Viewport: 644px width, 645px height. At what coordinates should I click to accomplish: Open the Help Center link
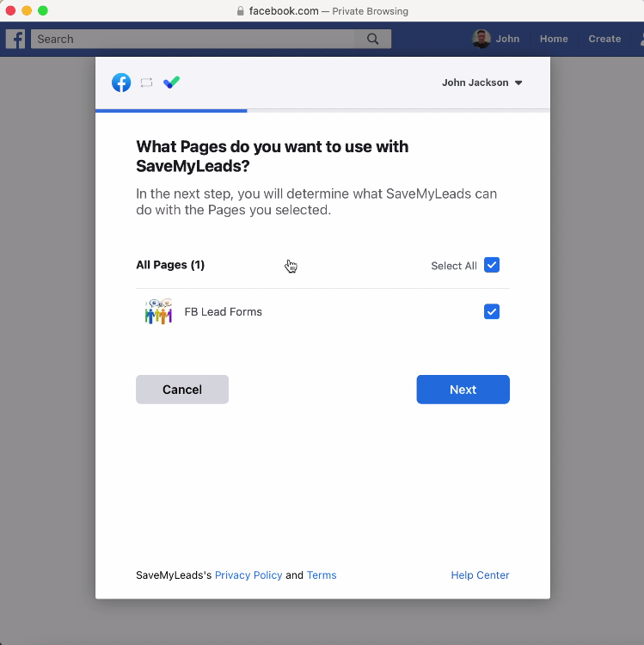[x=480, y=575]
